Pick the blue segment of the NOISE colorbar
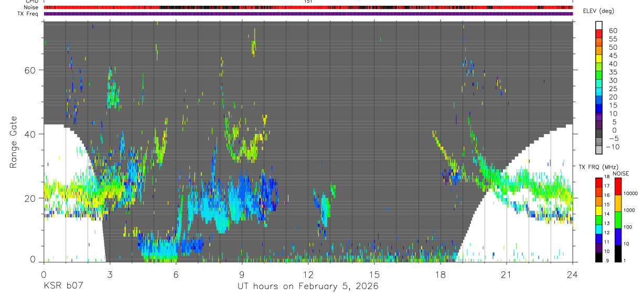644x297 pixels. pos(617,236)
